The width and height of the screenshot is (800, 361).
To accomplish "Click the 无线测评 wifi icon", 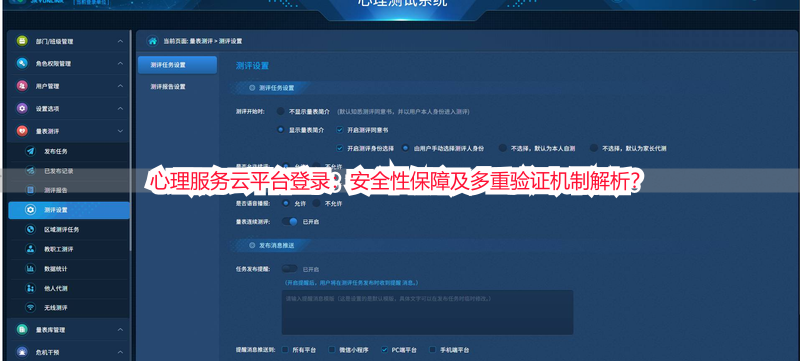I will [31, 307].
